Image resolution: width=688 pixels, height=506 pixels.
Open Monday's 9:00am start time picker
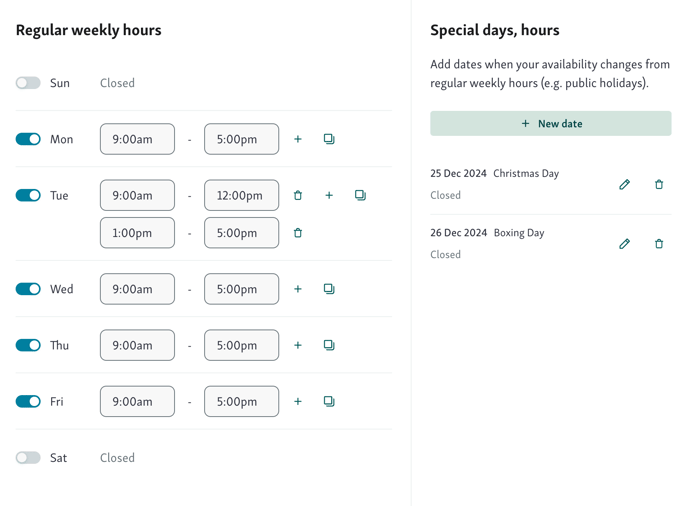coord(137,139)
